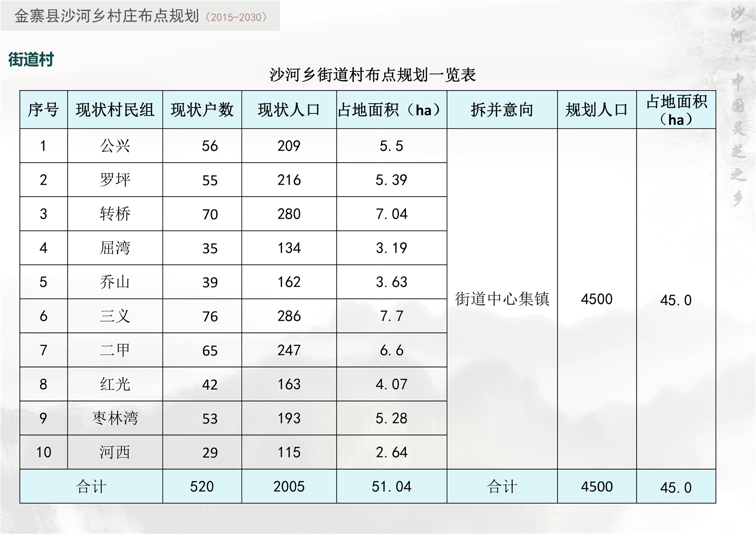Click serial number 10 cell
756x534 pixels.
coord(43,452)
